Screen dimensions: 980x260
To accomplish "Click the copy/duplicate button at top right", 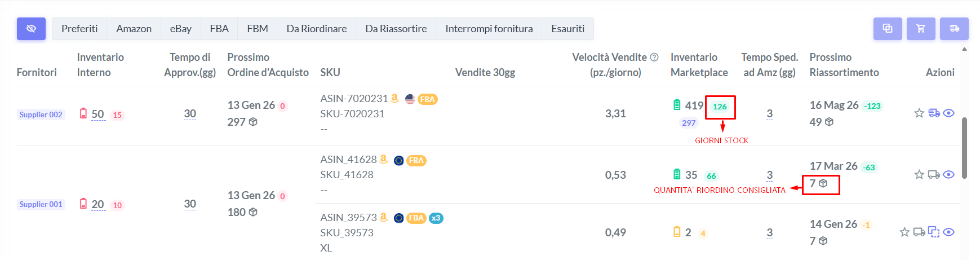I will click(x=888, y=29).
